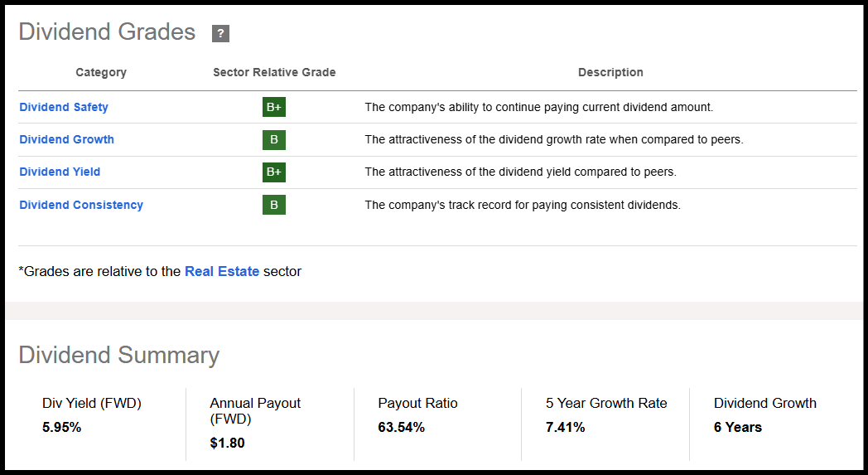Click the B+ grade badge for Dividend Yield
868x475 pixels.
coord(274,172)
